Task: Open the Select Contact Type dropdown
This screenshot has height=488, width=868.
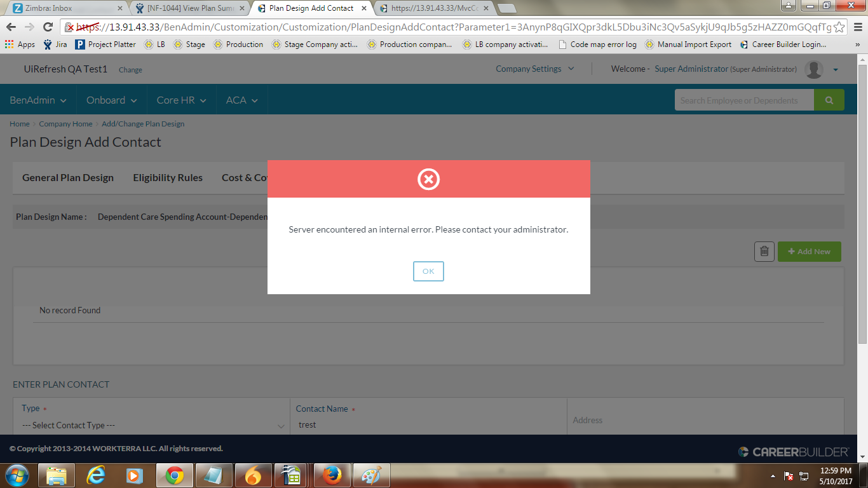Action: point(153,425)
